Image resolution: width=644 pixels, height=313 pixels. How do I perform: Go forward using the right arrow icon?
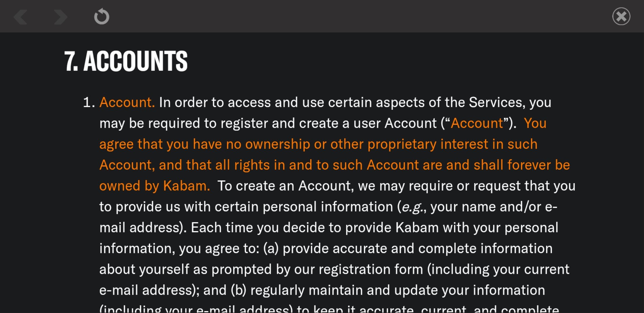click(x=61, y=17)
